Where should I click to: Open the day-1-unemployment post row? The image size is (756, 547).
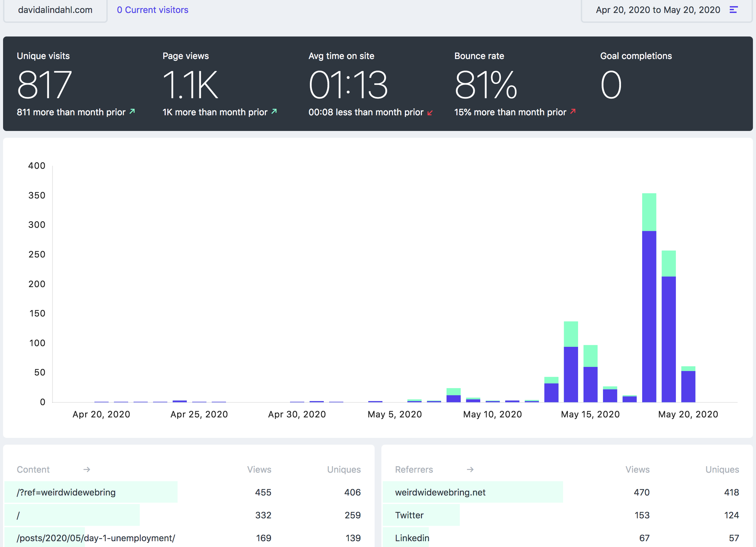pyautogui.click(x=96, y=538)
